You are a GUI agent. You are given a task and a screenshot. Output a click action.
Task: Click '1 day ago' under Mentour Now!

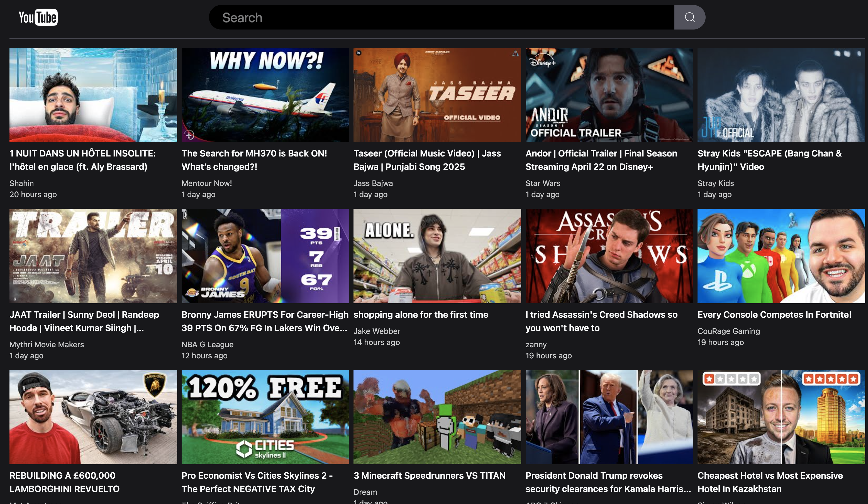(x=198, y=195)
